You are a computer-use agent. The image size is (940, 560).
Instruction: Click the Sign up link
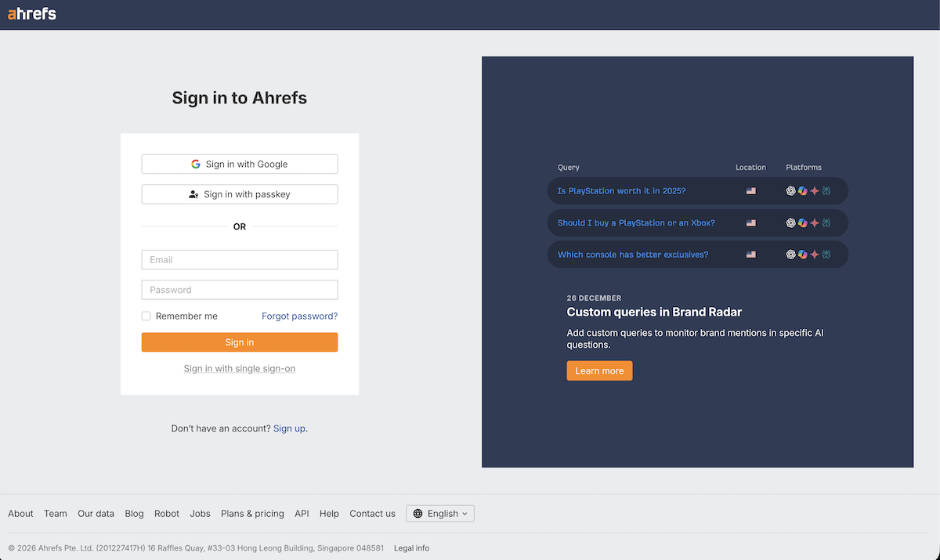click(x=289, y=428)
